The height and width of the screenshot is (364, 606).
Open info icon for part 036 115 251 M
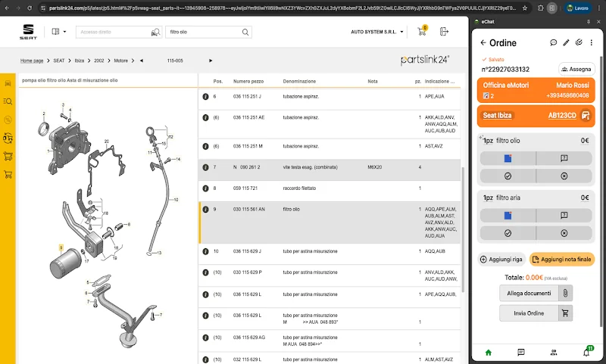pyautogui.click(x=205, y=146)
